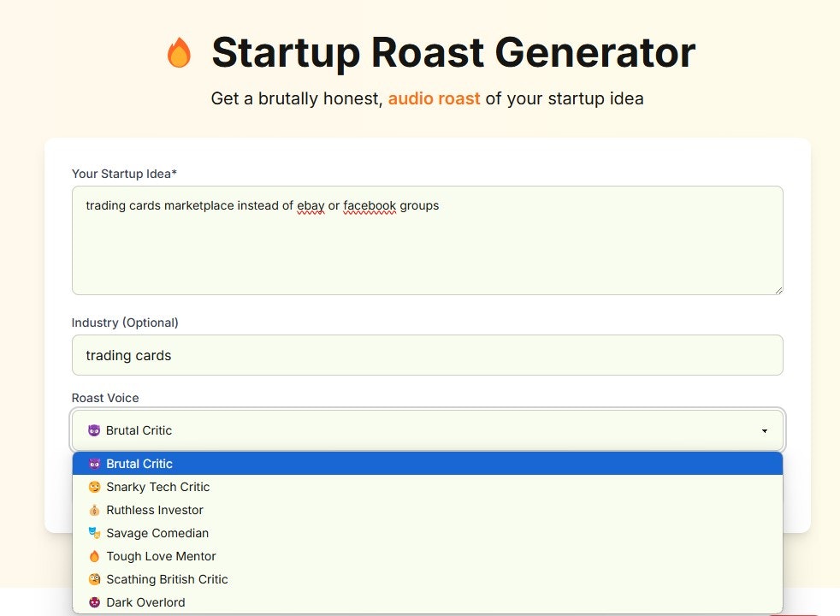Click the underlined word facebook in the idea
The width and height of the screenshot is (840, 616).
click(370, 205)
